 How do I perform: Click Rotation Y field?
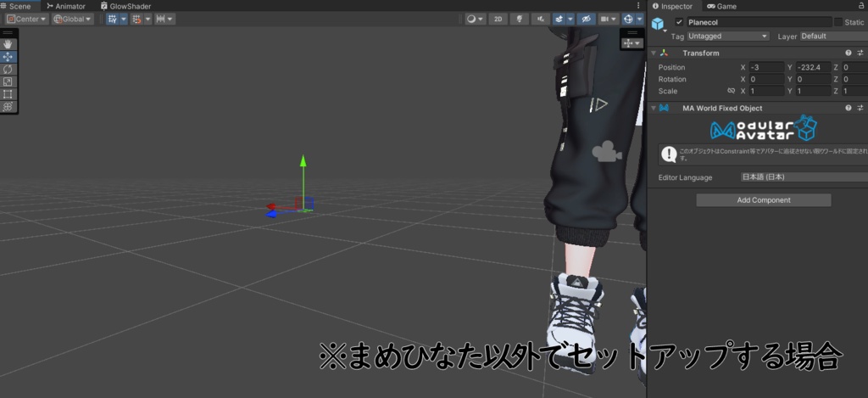click(x=813, y=79)
